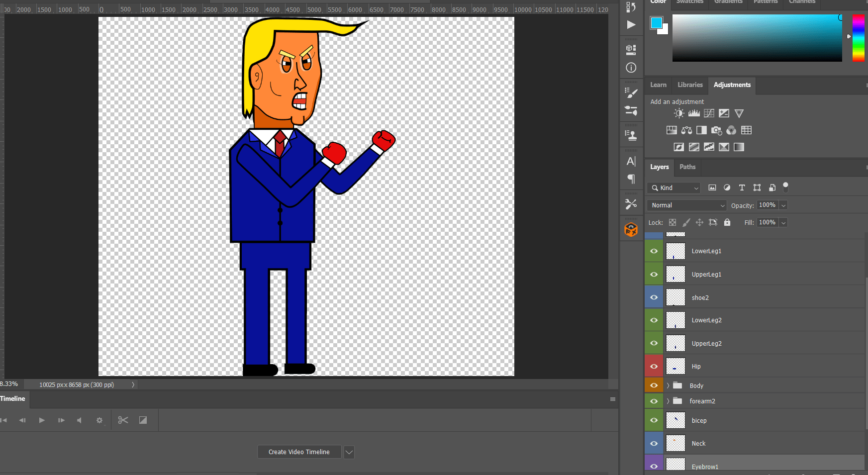This screenshot has width=868, height=475.
Task: Add a Brightness/Contrast adjustment
Action: 679,113
